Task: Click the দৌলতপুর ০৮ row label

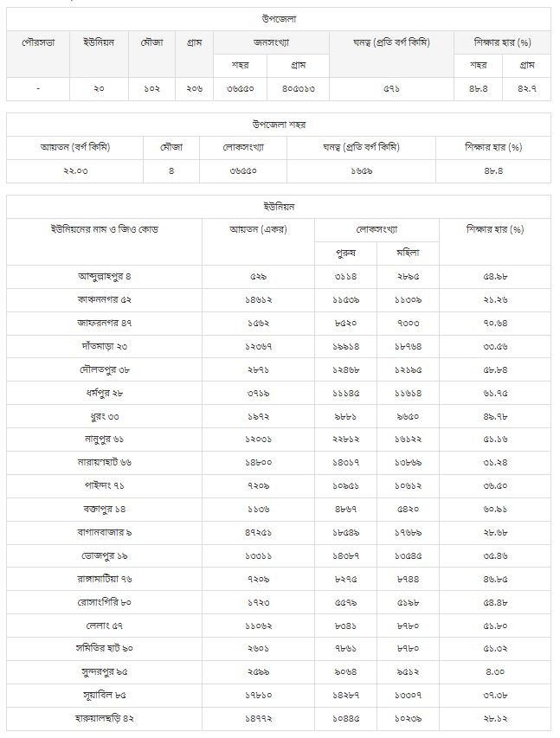Action: (104, 369)
